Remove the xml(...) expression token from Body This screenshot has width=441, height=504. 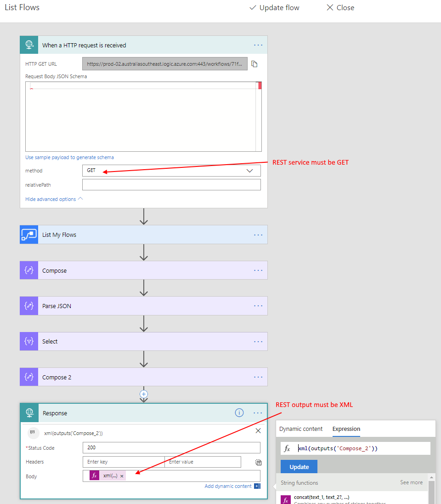click(x=122, y=476)
